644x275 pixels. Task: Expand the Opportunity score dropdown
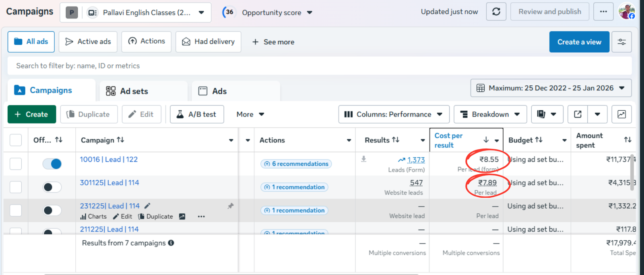coord(310,12)
